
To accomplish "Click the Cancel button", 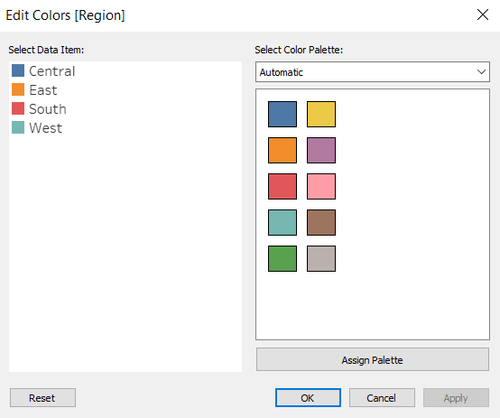I will [382, 398].
